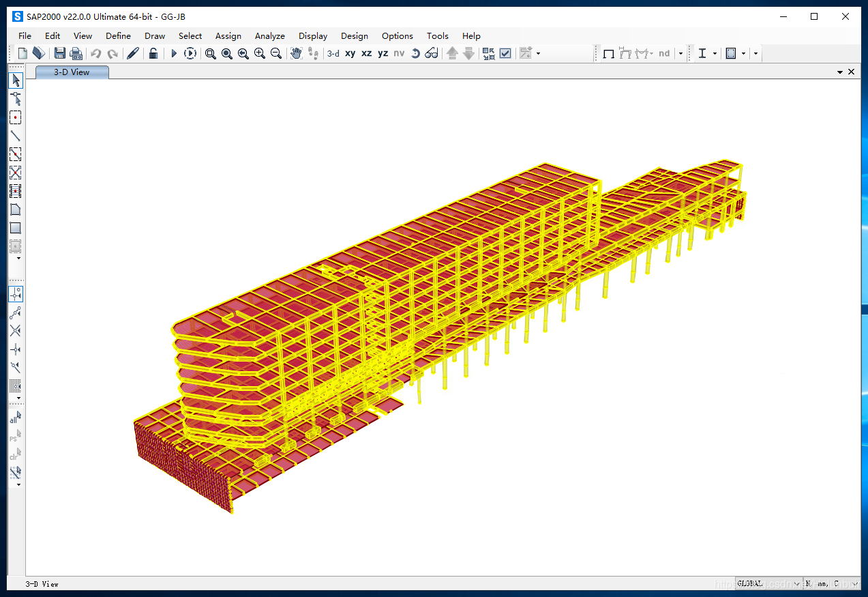Screen dimensions: 868x597
Task: Select the Quick Draw Frame tool
Action: point(16,154)
